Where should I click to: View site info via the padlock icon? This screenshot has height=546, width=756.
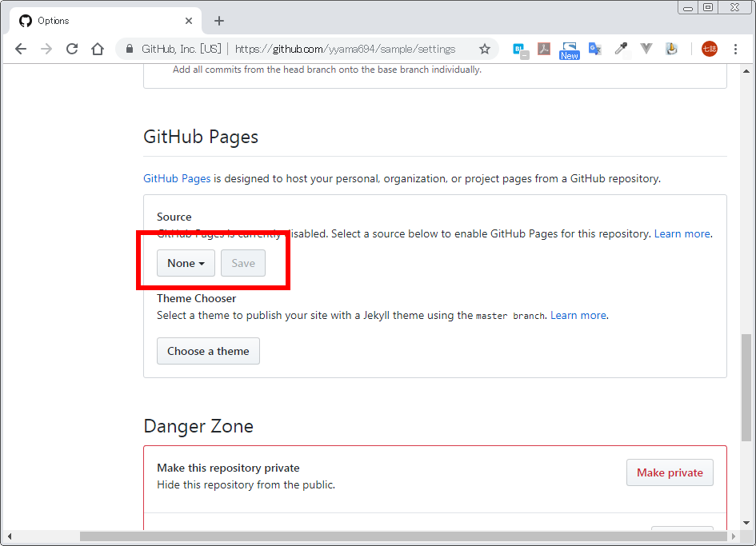(x=130, y=49)
